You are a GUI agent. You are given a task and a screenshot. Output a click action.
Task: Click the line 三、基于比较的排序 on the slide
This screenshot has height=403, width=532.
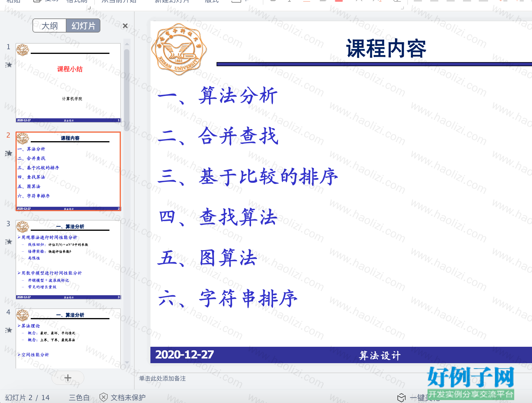tap(248, 177)
